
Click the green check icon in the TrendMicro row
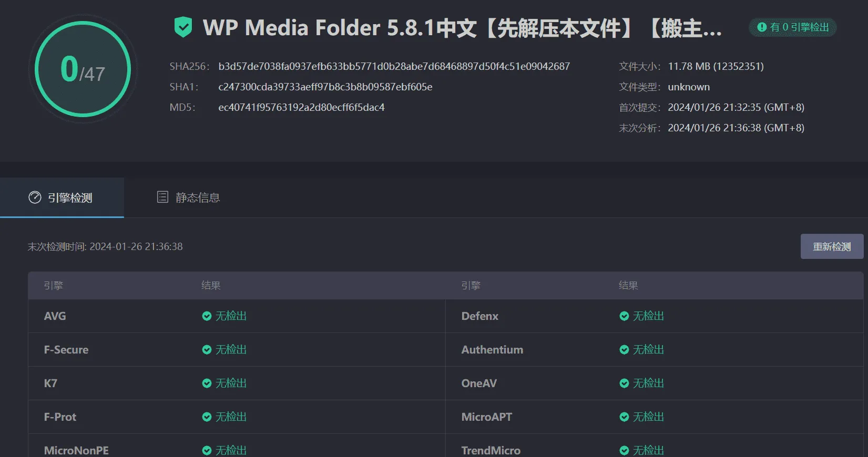pyautogui.click(x=624, y=451)
